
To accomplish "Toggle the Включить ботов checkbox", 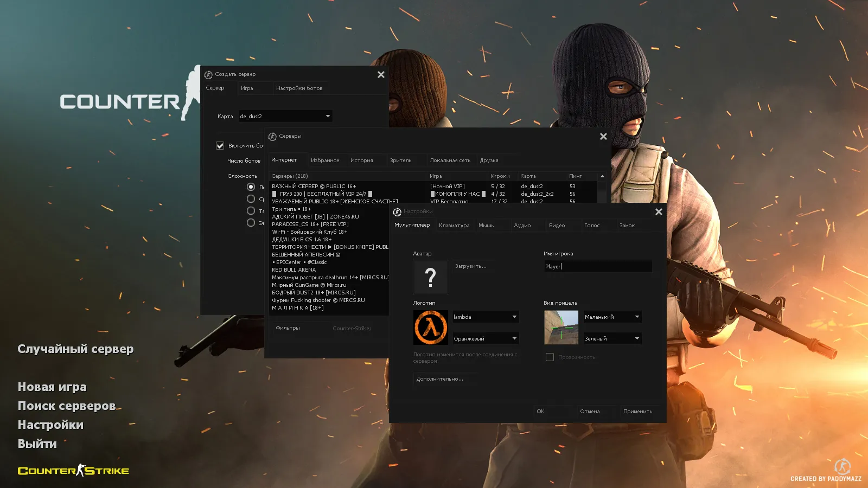I will coord(220,146).
